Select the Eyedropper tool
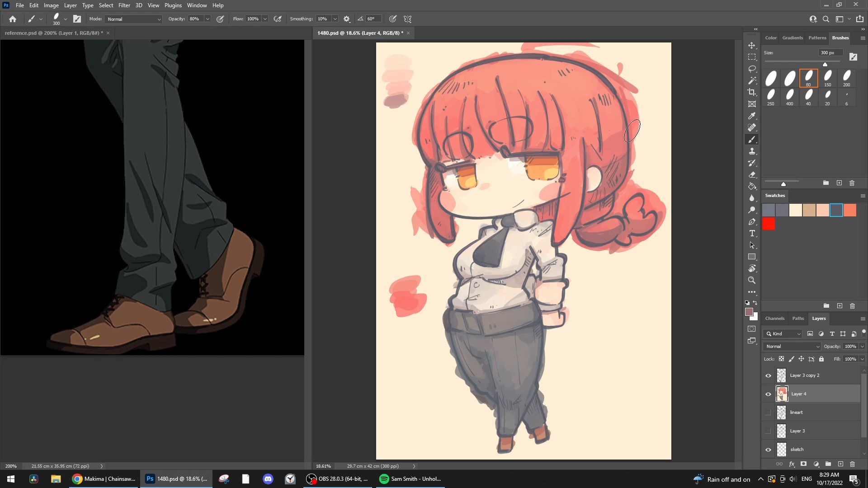The image size is (868, 488). (x=752, y=116)
